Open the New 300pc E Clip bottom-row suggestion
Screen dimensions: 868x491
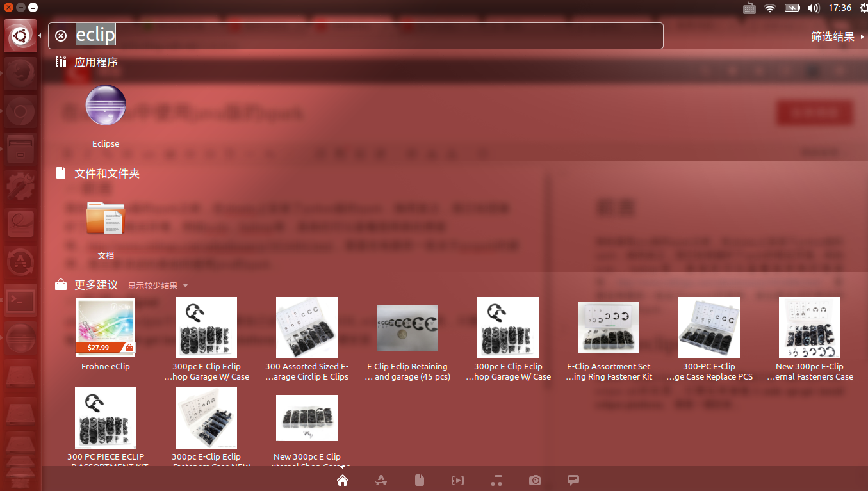click(x=307, y=430)
